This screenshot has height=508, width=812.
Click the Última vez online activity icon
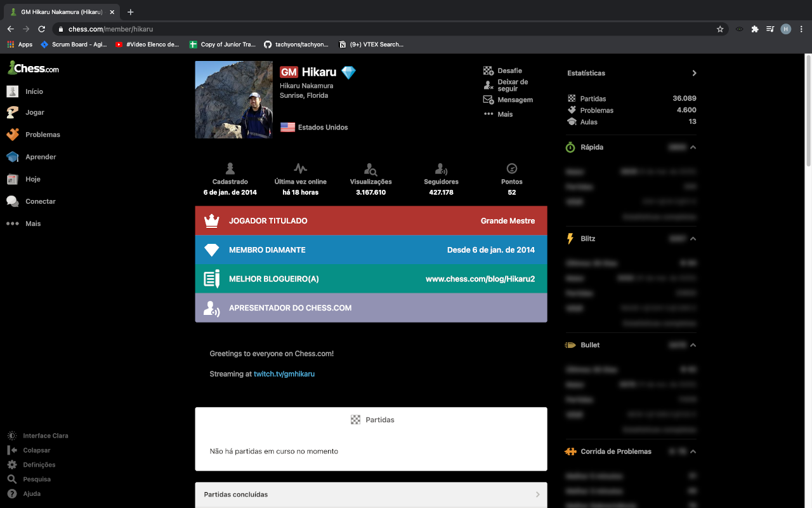tap(301, 168)
